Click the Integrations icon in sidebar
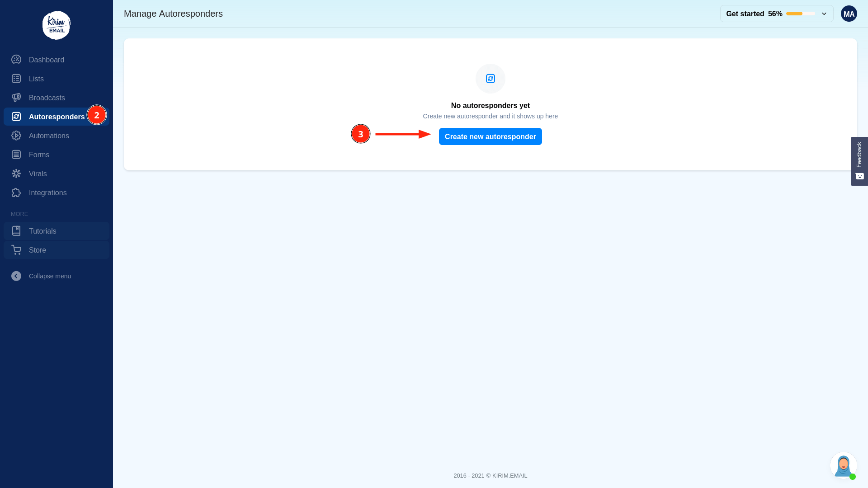This screenshot has height=488, width=868. (16, 192)
